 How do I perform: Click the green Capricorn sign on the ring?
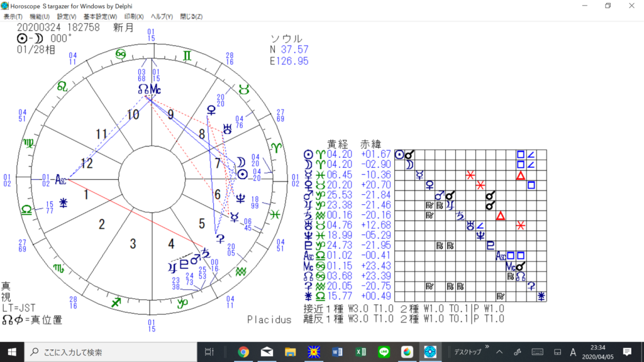coord(183,304)
